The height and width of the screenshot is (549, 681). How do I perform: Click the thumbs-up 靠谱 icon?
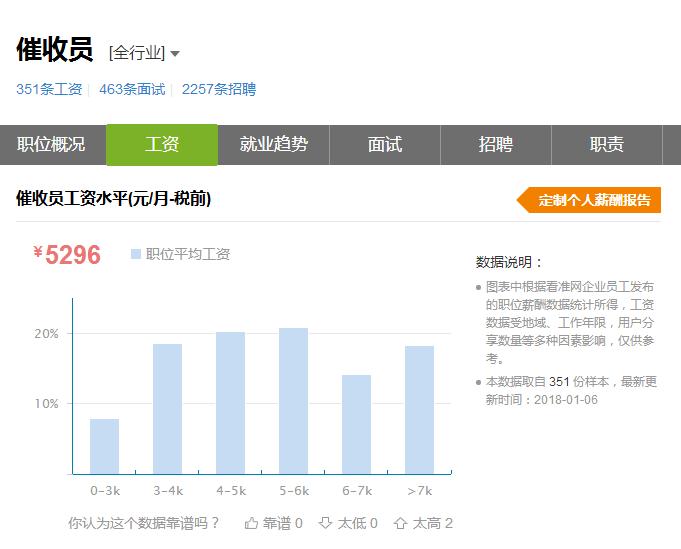click(x=251, y=523)
